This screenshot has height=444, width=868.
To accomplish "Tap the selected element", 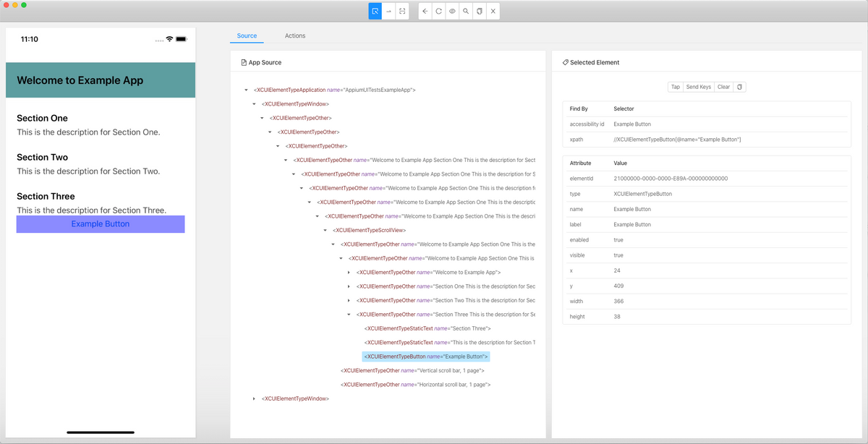I will coord(675,87).
